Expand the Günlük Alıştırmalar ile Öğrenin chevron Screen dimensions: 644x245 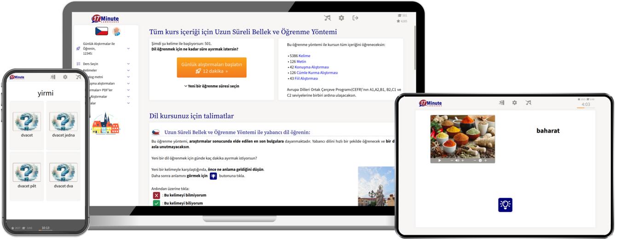point(128,48)
